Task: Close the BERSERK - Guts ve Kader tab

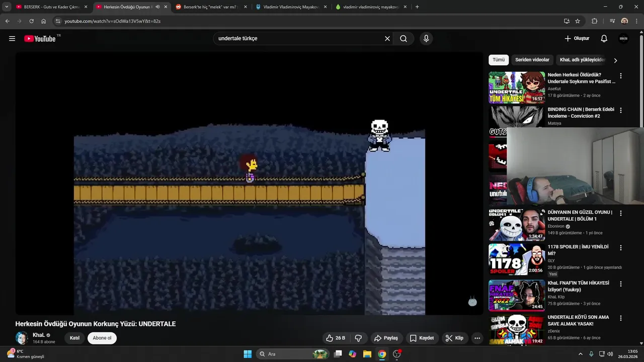Action: [86, 7]
